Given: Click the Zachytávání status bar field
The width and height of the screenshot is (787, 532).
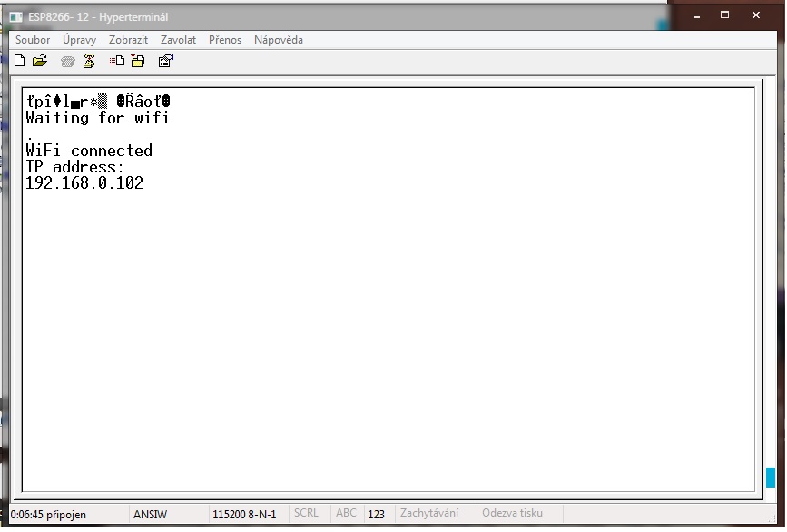Looking at the screenshot, I should [429, 514].
